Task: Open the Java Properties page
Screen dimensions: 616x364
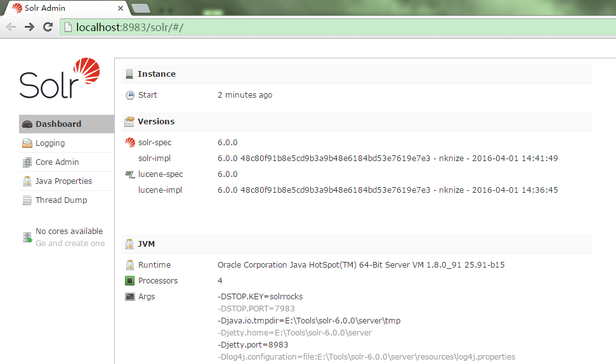Action: coord(67,181)
